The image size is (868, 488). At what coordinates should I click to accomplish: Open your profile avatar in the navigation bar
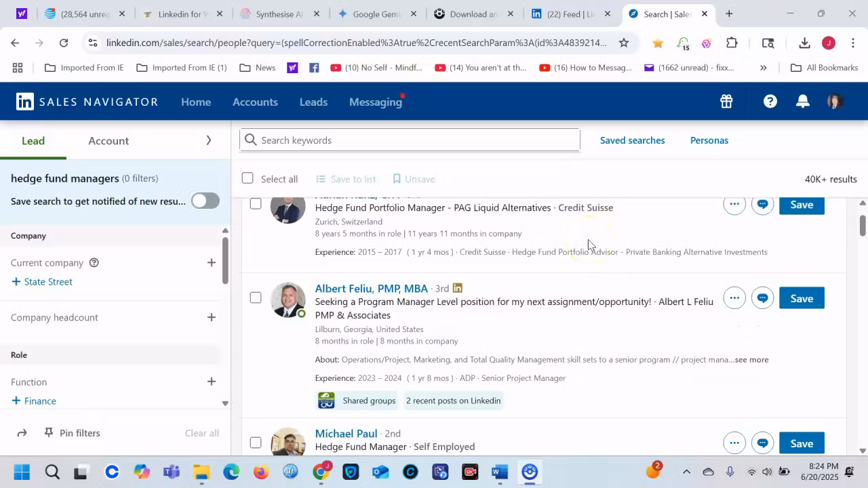click(x=833, y=101)
